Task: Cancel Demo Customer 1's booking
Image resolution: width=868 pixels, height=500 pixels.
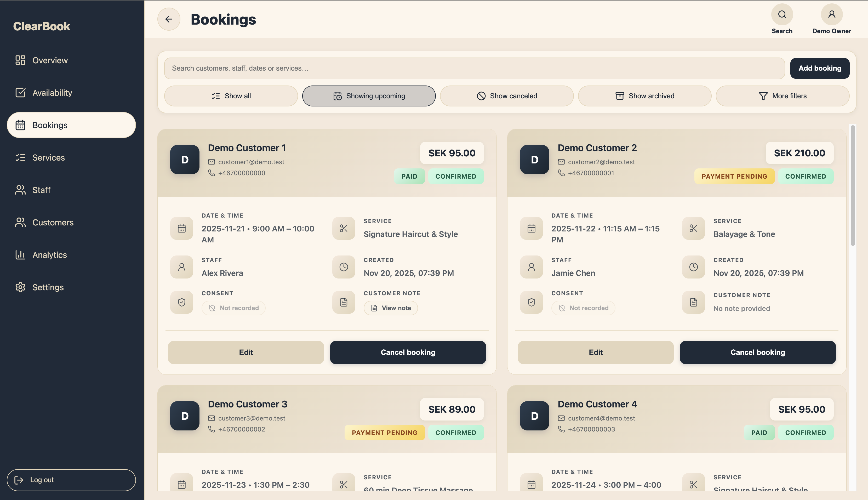Action: click(408, 352)
